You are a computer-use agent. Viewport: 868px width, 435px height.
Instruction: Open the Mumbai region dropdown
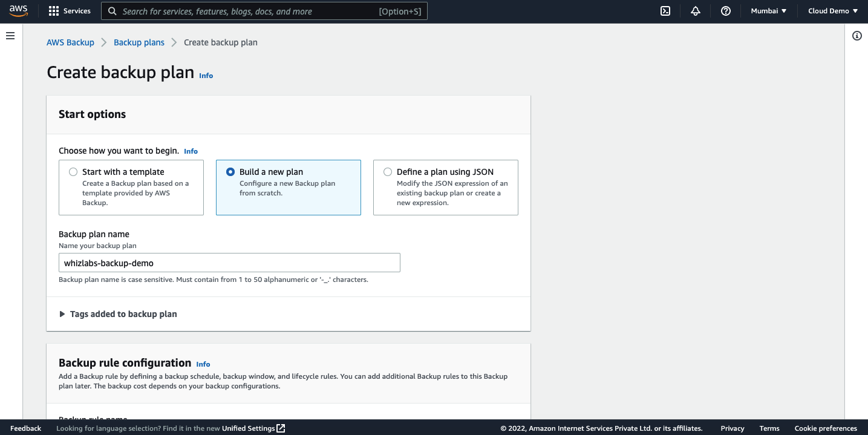pyautogui.click(x=769, y=11)
